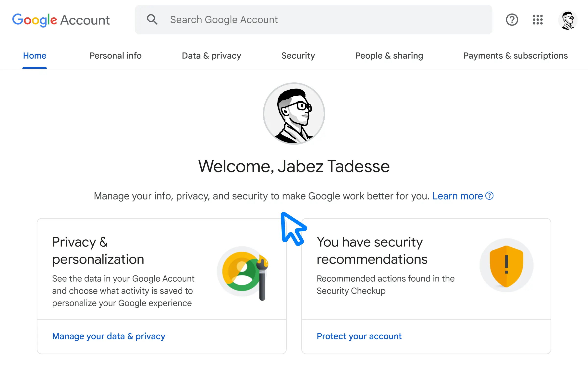Open the Help question mark icon
This screenshot has height=368, width=588.
pyautogui.click(x=512, y=20)
